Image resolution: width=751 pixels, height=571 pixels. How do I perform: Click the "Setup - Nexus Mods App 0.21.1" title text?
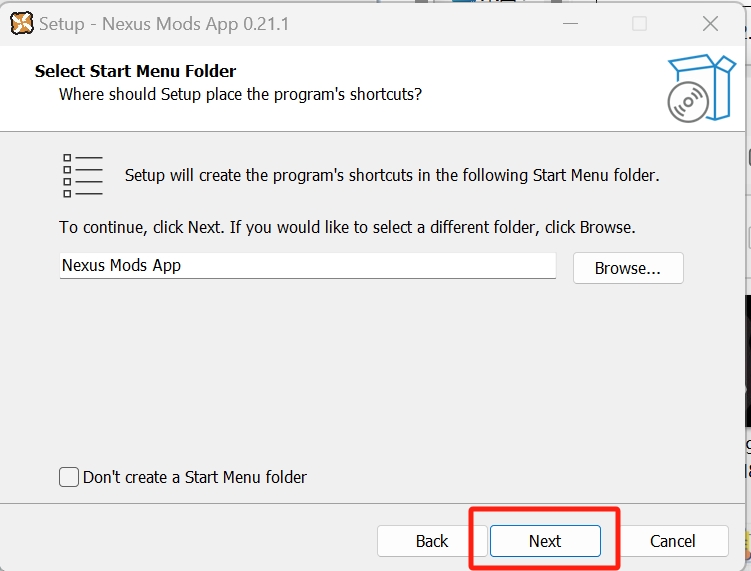(164, 24)
